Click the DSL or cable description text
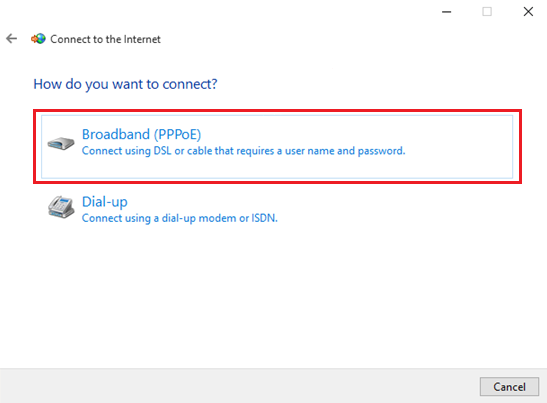Viewport: 547px width, 403px height. [x=243, y=151]
